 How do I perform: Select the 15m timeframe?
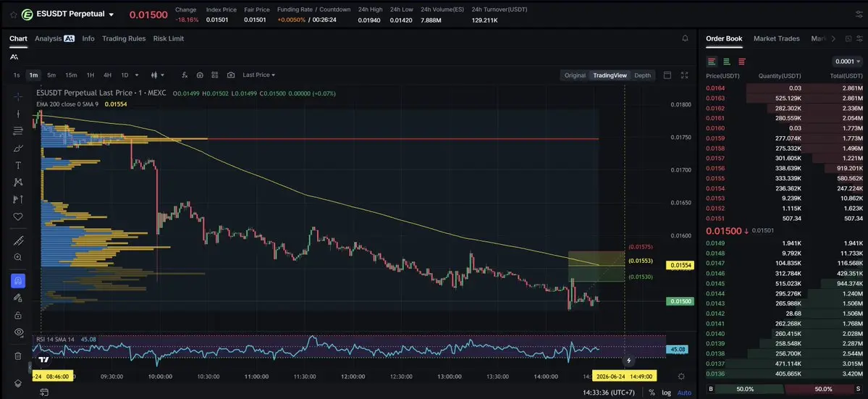71,75
